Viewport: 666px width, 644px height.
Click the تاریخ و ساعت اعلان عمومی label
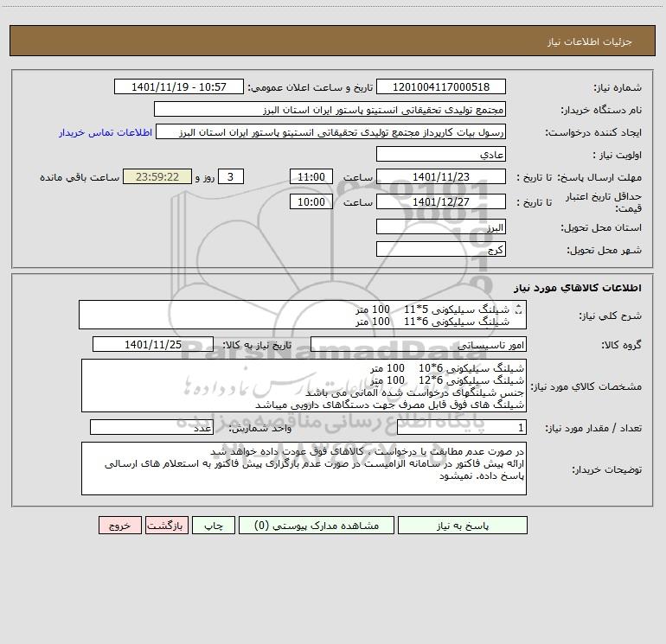[310, 87]
